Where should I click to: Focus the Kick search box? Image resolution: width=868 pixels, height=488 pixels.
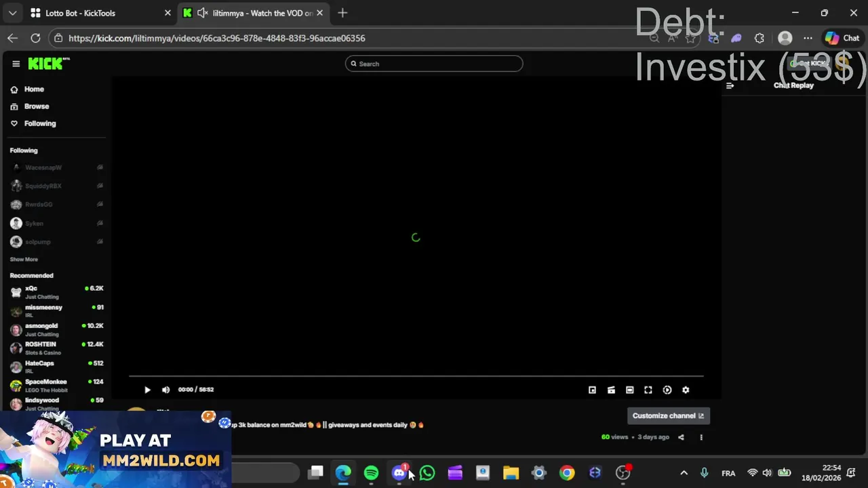click(x=434, y=64)
